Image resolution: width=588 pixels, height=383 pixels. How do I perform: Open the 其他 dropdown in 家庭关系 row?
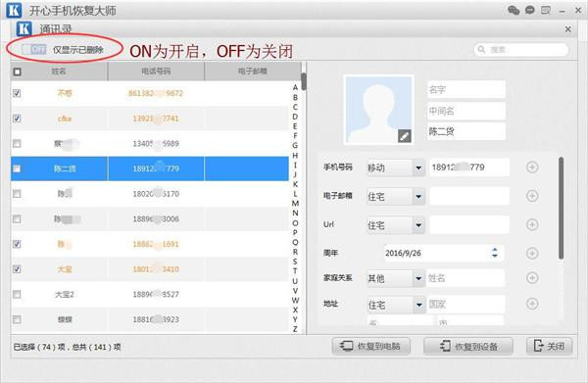click(396, 278)
